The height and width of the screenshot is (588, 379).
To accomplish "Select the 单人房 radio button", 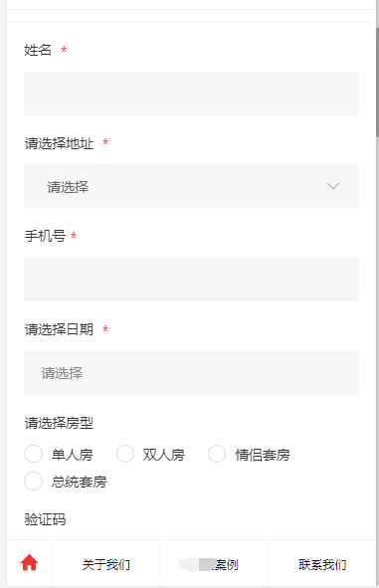I will click(34, 454).
